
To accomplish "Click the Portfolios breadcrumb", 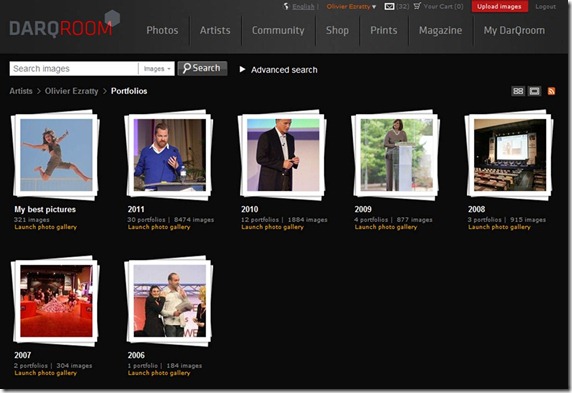I will (129, 91).
